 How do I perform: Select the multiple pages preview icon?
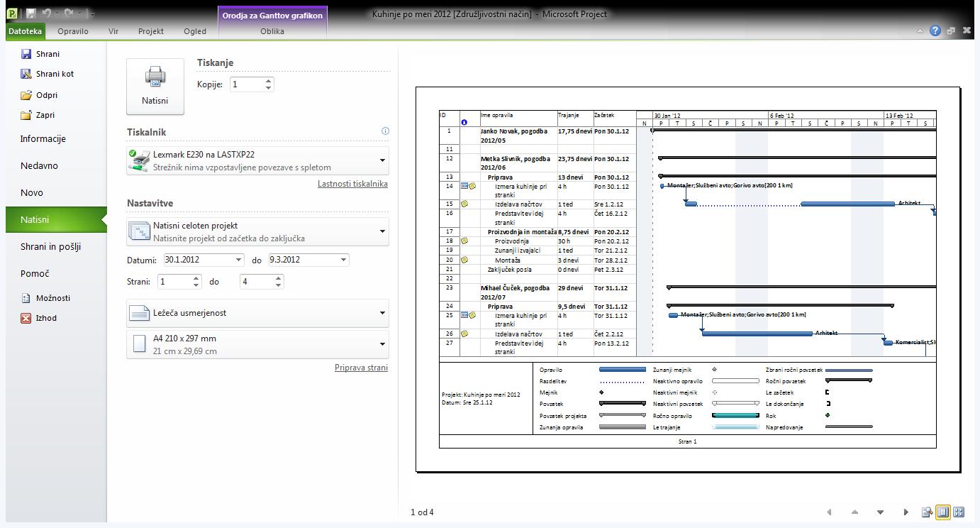[959, 512]
